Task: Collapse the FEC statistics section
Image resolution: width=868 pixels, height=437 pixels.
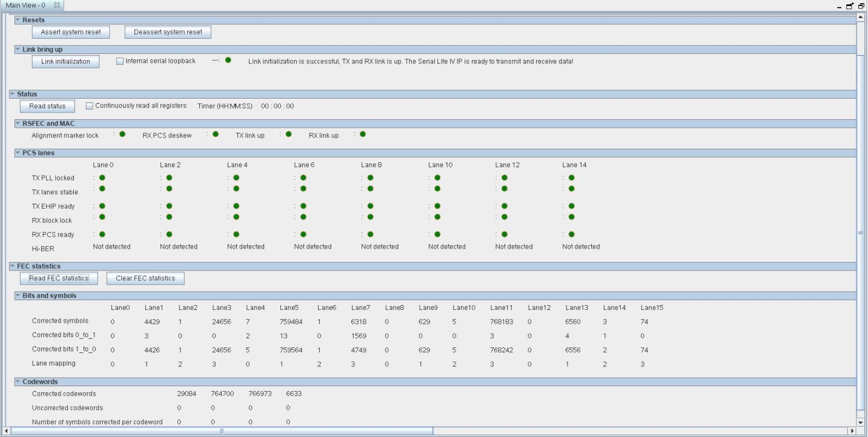Action: coord(12,266)
